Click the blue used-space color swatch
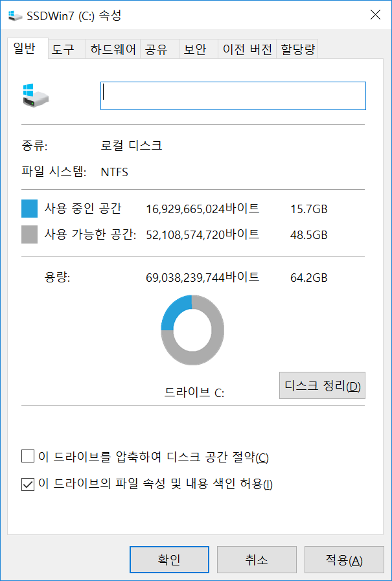This screenshot has width=392, height=581. pos(29,209)
